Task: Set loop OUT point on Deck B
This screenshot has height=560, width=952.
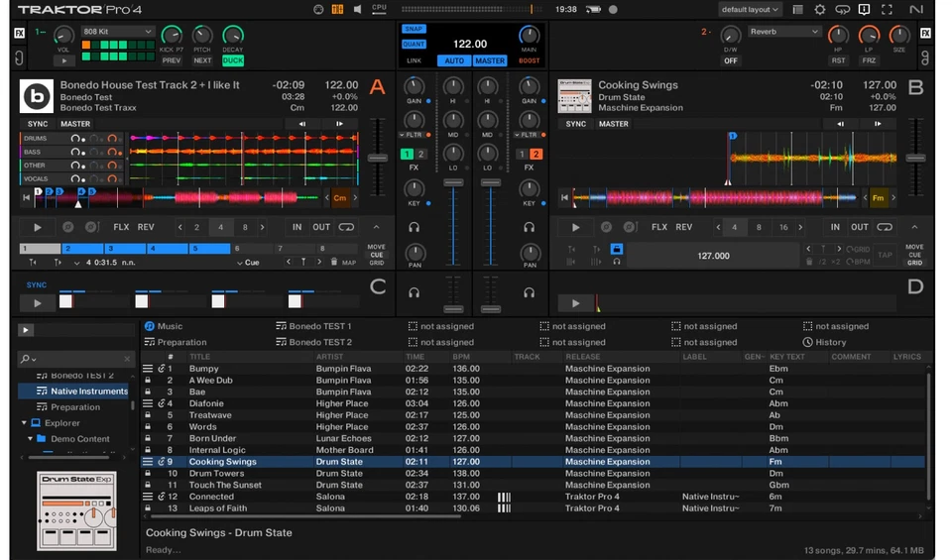Action: coord(859,227)
